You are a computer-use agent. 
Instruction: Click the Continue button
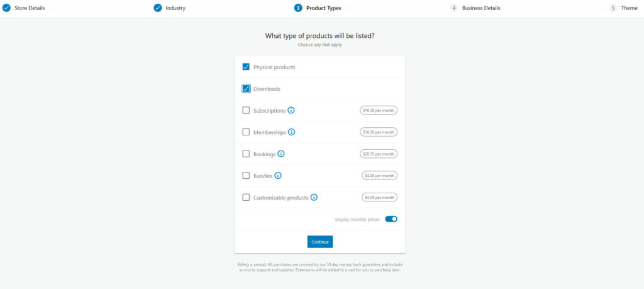click(x=320, y=242)
